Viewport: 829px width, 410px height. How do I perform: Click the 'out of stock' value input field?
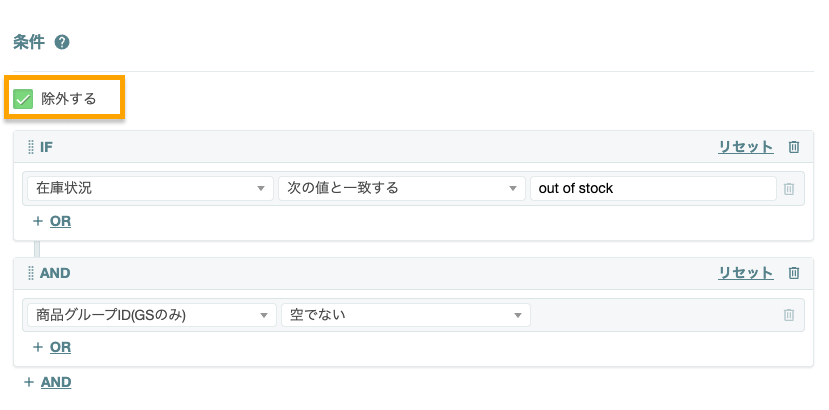(653, 188)
